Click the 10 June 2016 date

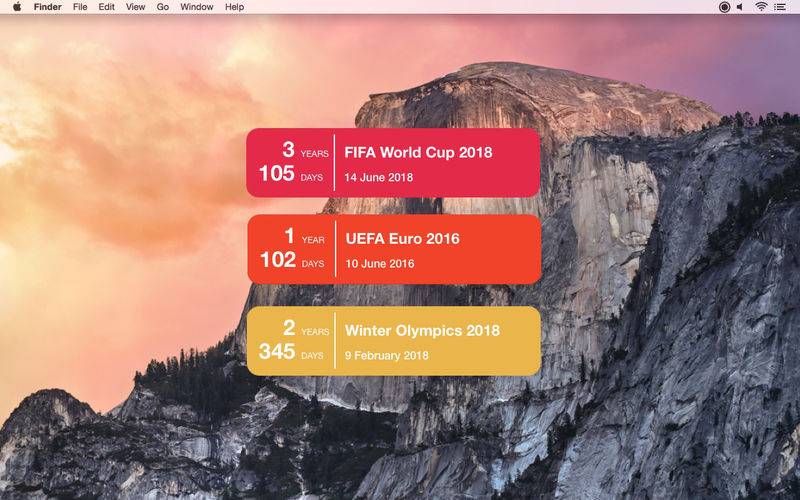point(380,264)
